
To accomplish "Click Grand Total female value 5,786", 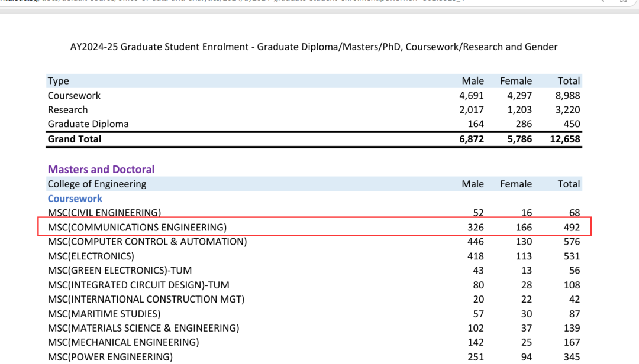I will 519,139.
